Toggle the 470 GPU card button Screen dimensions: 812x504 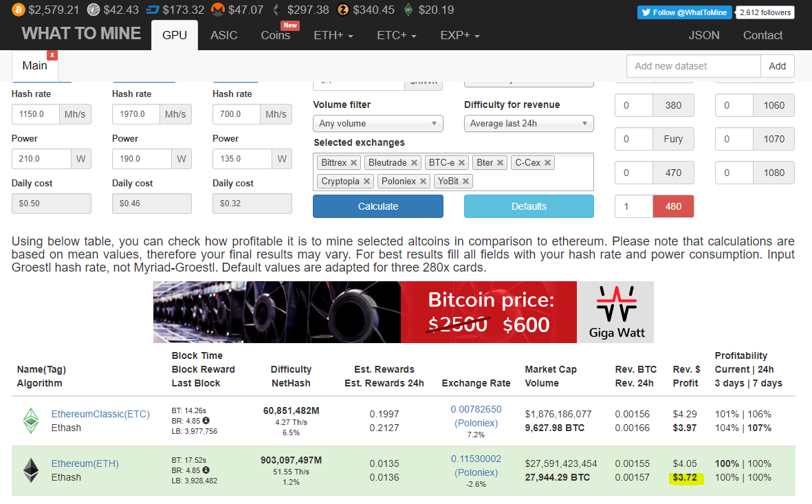673,173
